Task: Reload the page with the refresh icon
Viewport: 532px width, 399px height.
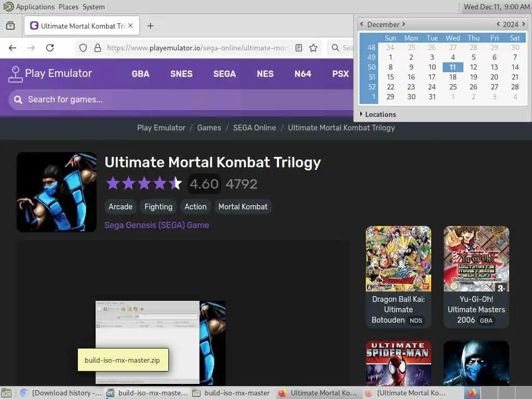Action: pos(50,48)
